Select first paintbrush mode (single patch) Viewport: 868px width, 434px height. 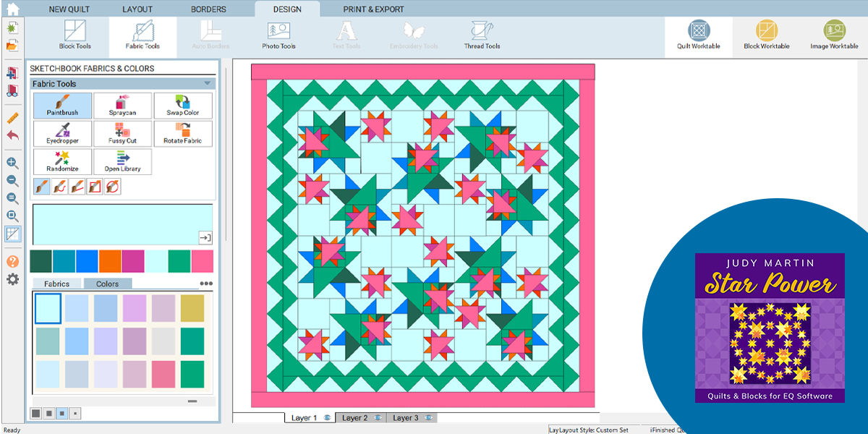(42, 187)
